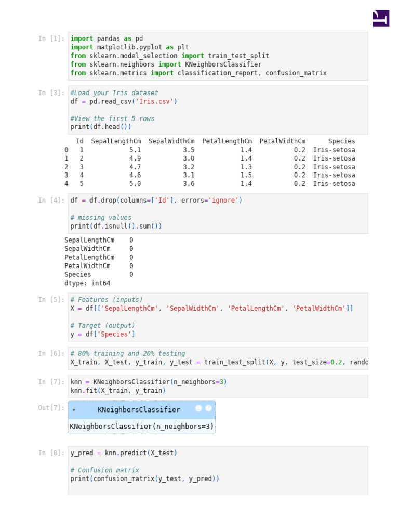This screenshot has height=532, width=399.
Task: Click the '#View the first 5 rows' comment
Action: (x=112, y=119)
